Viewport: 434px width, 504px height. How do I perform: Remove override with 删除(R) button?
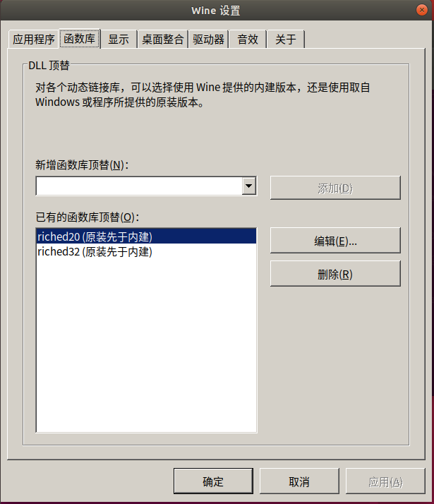tap(335, 274)
